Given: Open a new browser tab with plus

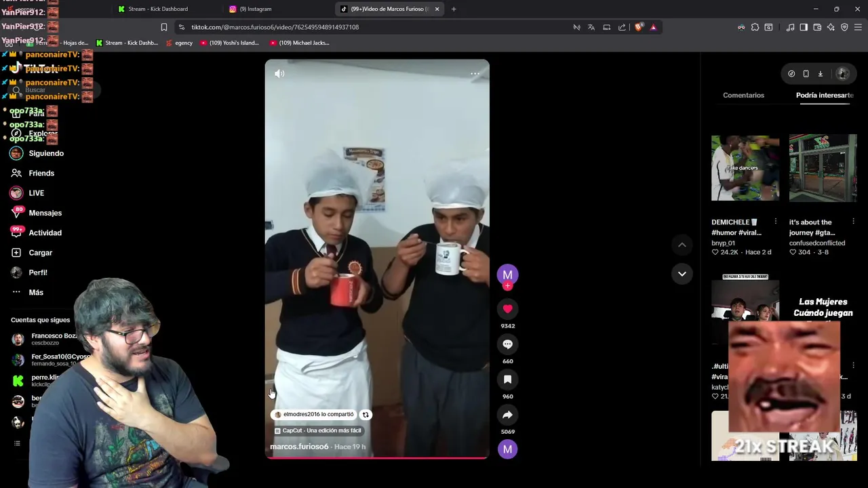Looking at the screenshot, I should pos(454,9).
